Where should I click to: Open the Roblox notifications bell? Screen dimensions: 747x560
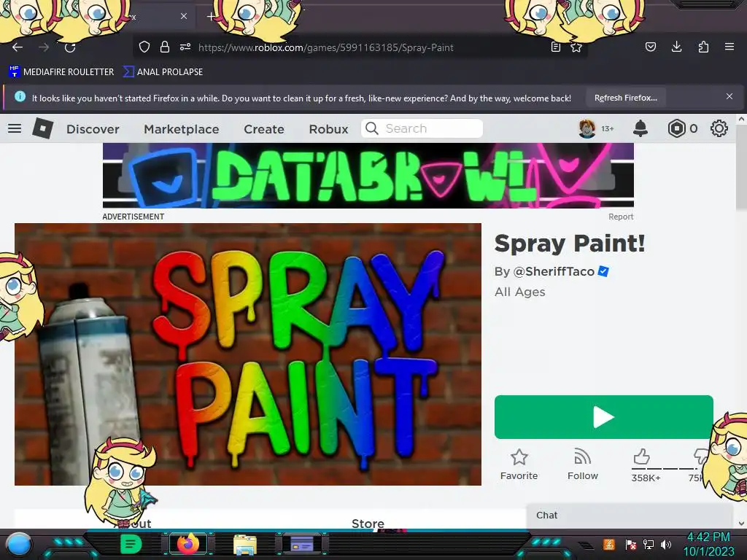pyautogui.click(x=640, y=128)
